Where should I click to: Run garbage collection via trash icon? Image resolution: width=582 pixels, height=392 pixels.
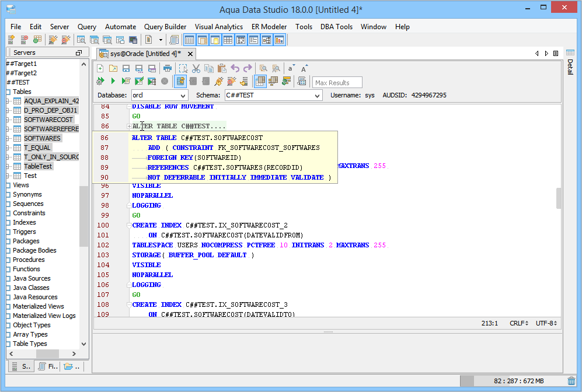pyautogui.click(x=571, y=381)
